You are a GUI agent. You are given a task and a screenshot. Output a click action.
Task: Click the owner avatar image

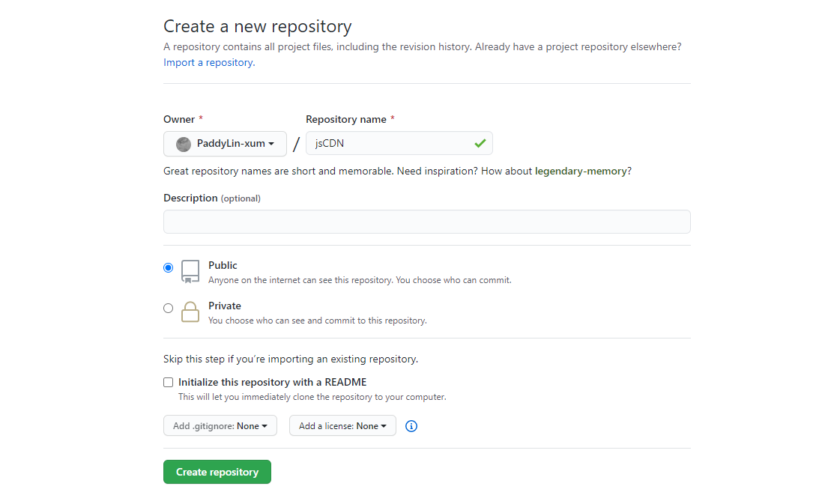[183, 144]
